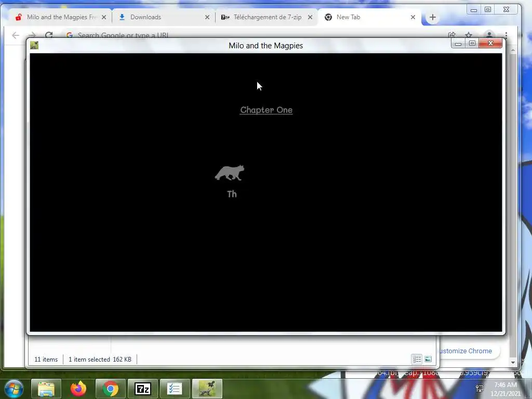Reload the page in Chrome
This screenshot has height=399, width=532.
(49, 35)
